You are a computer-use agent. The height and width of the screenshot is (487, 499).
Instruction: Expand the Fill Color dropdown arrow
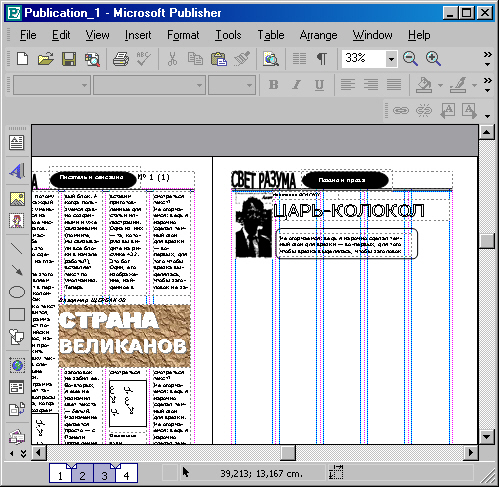click(x=440, y=85)
